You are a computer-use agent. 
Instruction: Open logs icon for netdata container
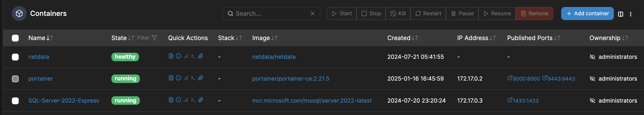[171, 56]
